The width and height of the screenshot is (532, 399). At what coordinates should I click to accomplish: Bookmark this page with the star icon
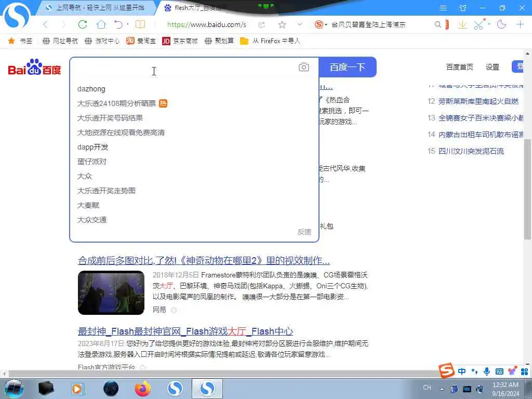tap(282, 24)
